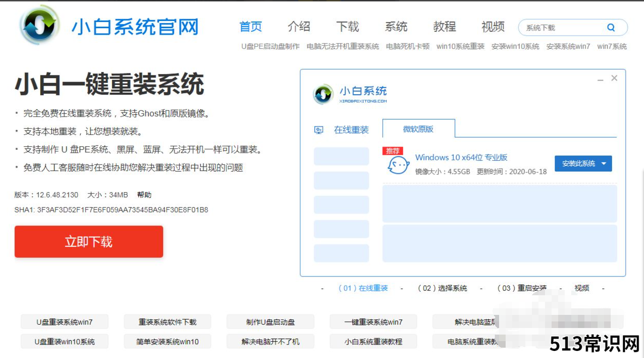Click the U盘重装系统win7 tag button
Screen dimensions: 644x358
click(64, 322)
